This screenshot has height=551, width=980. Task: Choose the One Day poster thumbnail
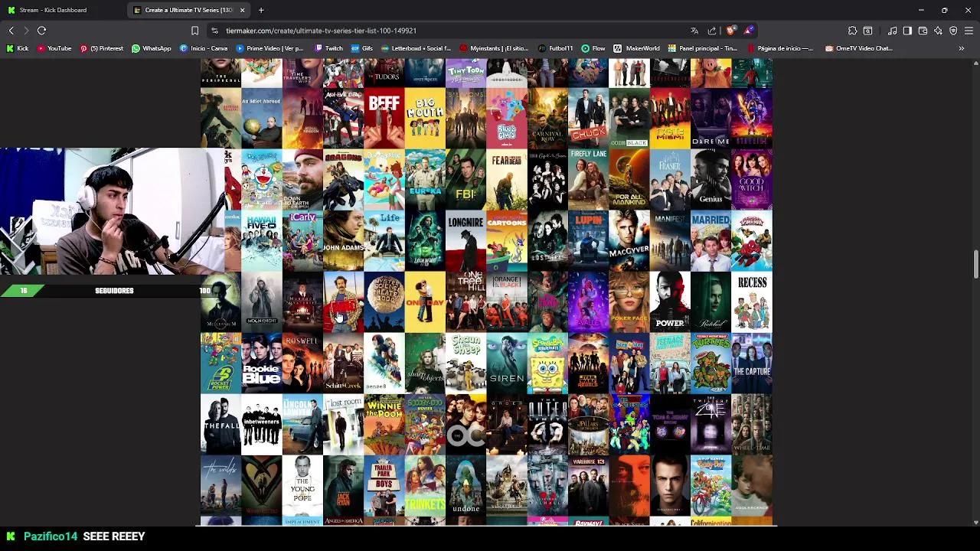[425, 302]
